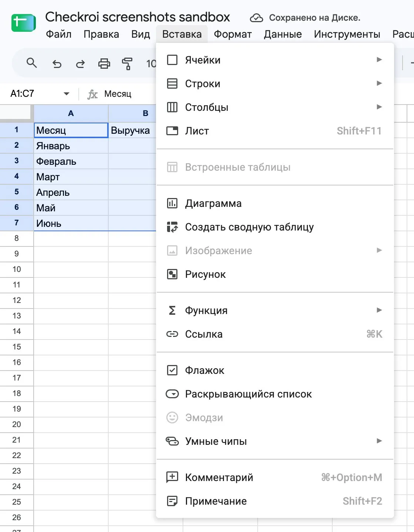Screen dimensions: 414x532
Task: Choose Ссылка to insert a link
Action: click(275, 334)
